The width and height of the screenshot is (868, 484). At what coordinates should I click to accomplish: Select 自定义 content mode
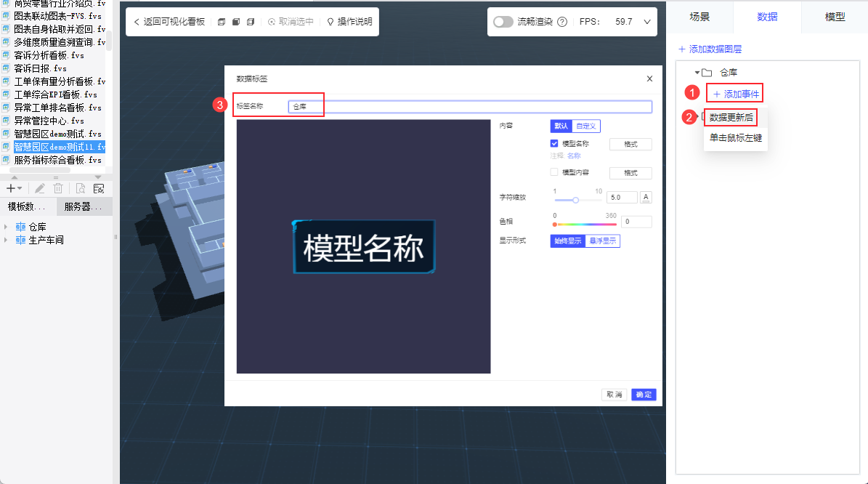tap(586, 126)
